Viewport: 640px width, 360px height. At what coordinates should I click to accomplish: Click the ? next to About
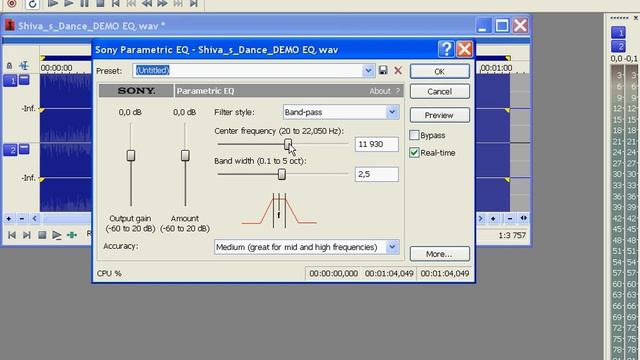tap(398, 91)
